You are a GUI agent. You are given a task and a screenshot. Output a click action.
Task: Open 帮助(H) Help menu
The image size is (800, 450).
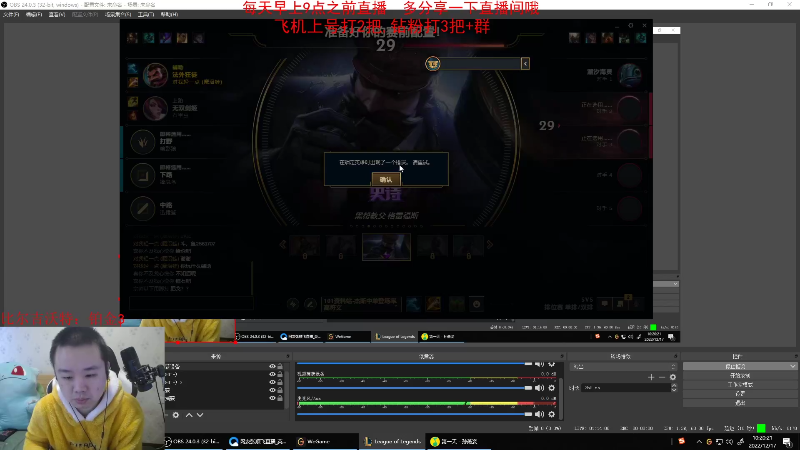coord(169,14)
